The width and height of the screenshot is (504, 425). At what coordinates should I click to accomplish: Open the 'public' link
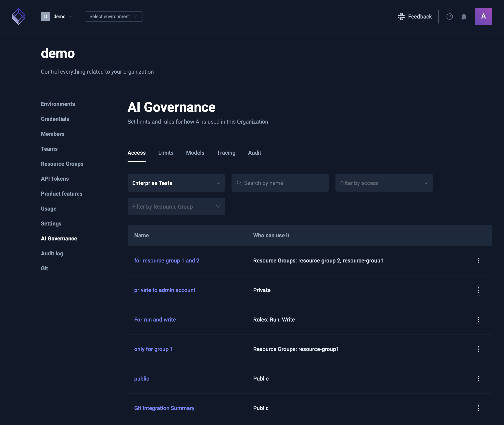142,379
